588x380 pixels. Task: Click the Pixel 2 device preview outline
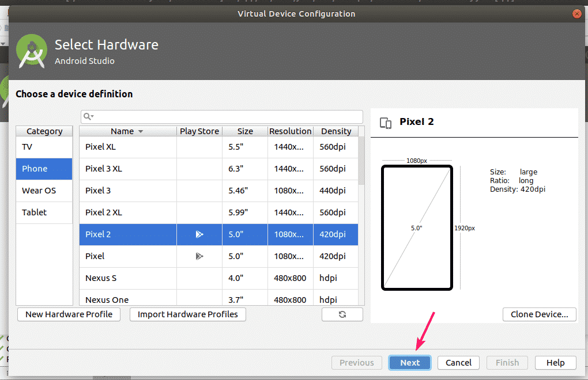click(417, 227)
